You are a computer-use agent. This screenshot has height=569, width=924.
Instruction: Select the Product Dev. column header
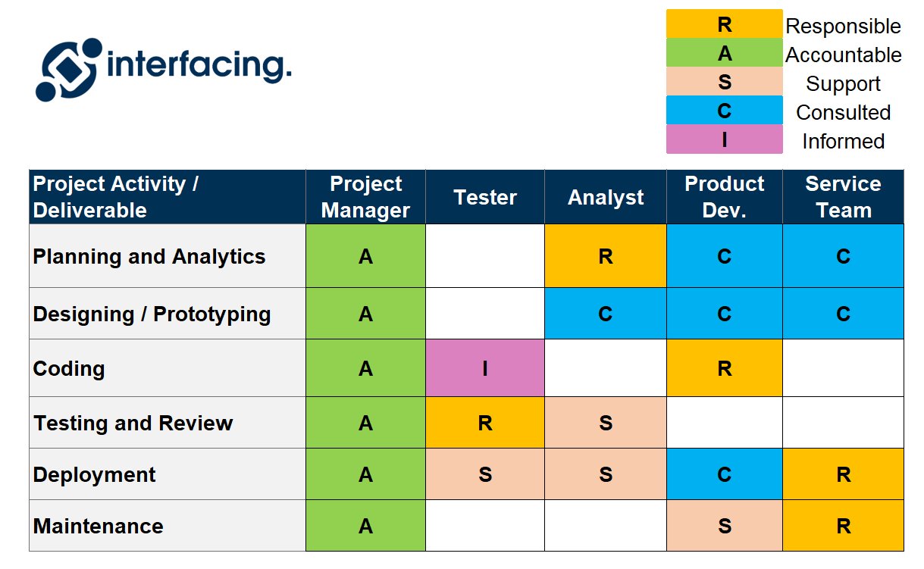(724, 197)
